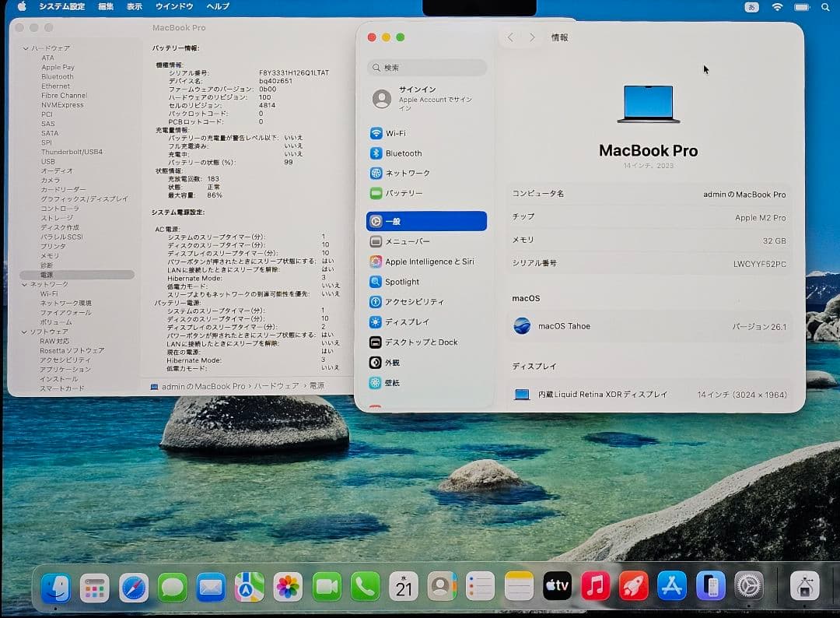Click the 検索 field in System Settings
This screenshot has height=618, width=840.
pos(427,68)
